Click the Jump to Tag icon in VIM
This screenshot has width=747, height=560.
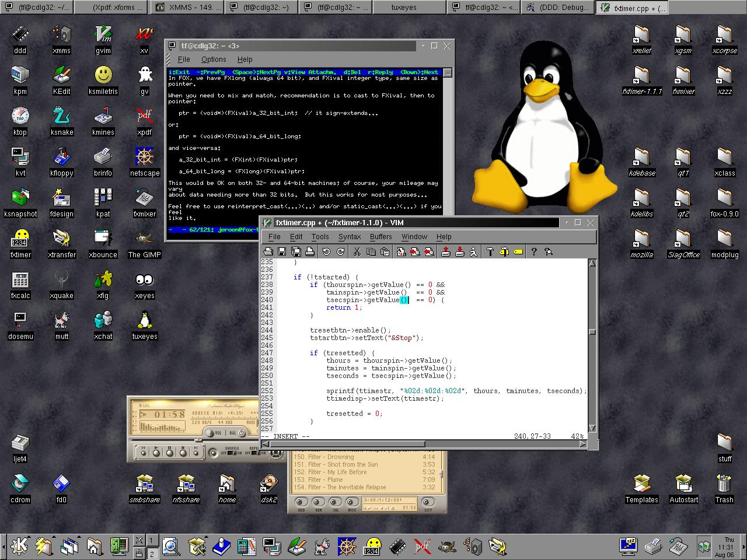tap(518, 251)
